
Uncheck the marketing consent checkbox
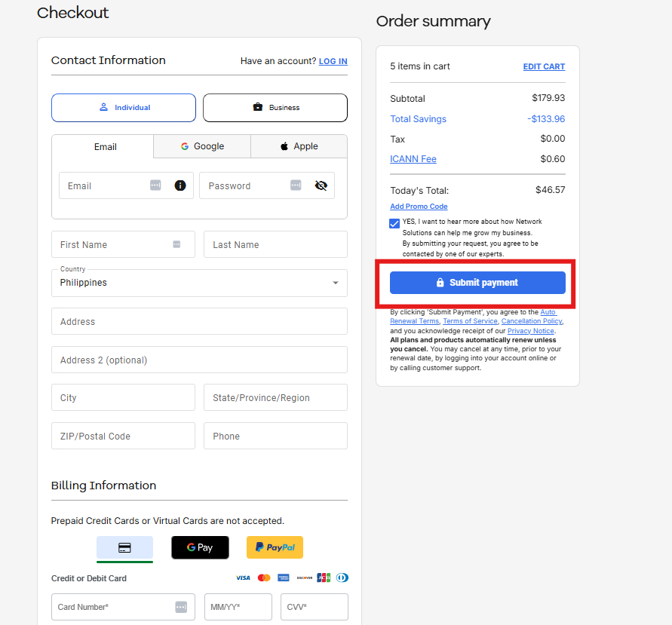click(394, 223)
